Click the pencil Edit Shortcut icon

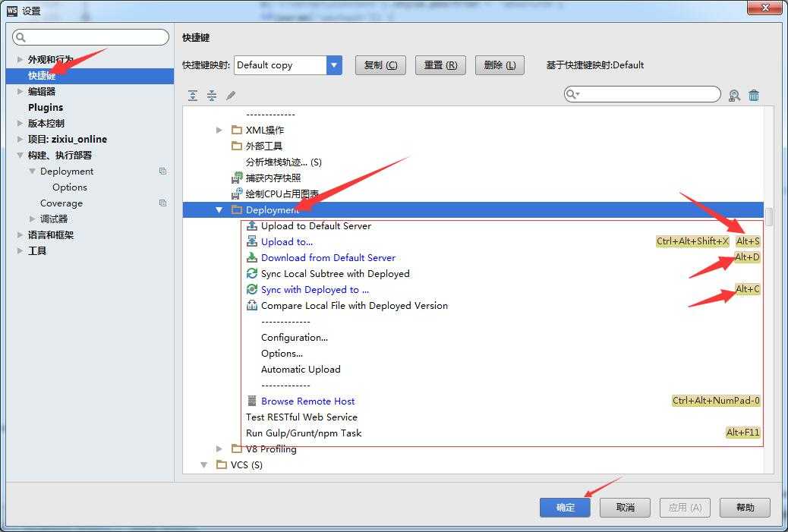[231, 96]
